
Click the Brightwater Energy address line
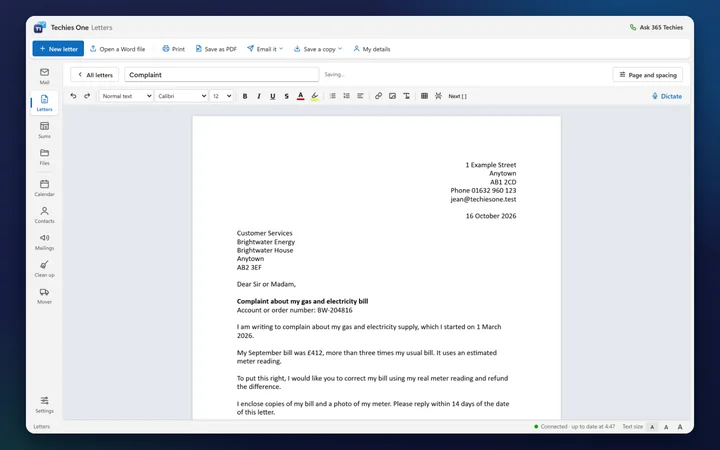click(266, 242)
